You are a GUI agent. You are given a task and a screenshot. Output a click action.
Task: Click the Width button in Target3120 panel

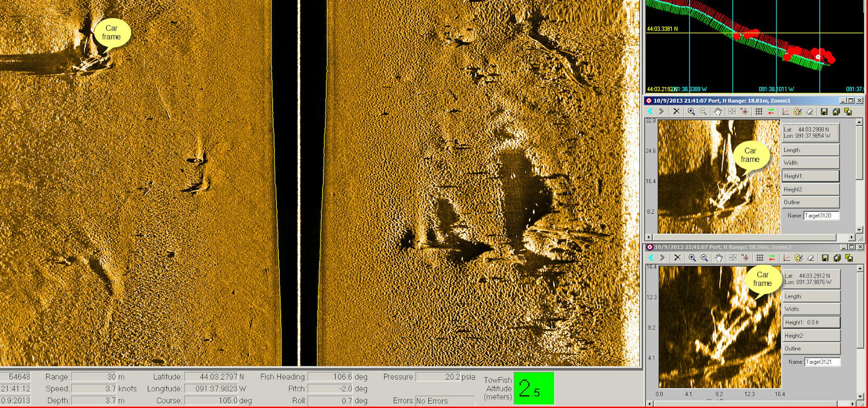[811, 163]
